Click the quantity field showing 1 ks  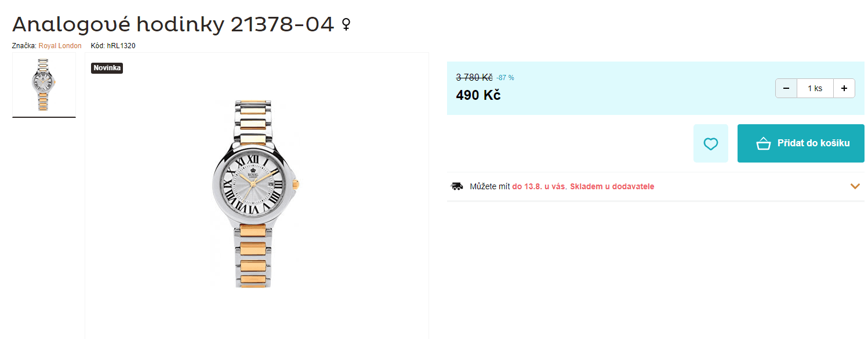pos(815,88)
